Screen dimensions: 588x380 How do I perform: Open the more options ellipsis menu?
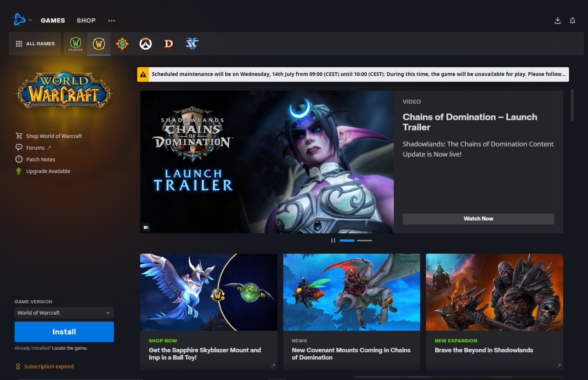pyautogui.click(x=112, y=21)
